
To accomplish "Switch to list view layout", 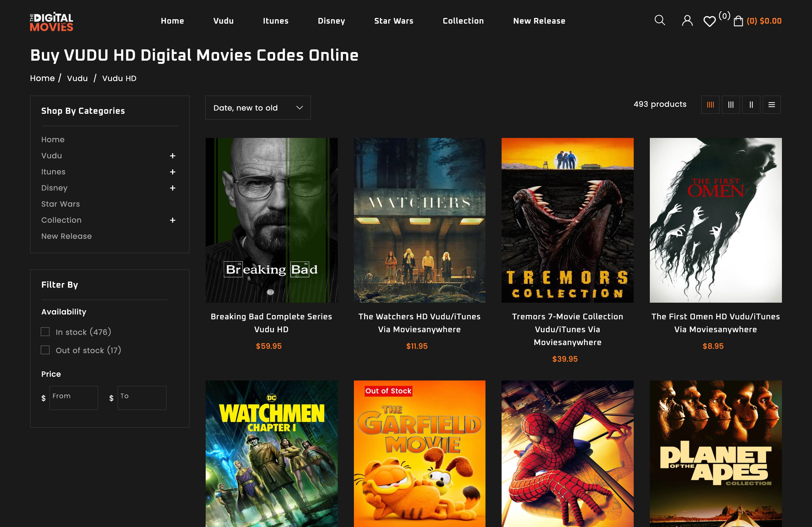I will [772, 105].
